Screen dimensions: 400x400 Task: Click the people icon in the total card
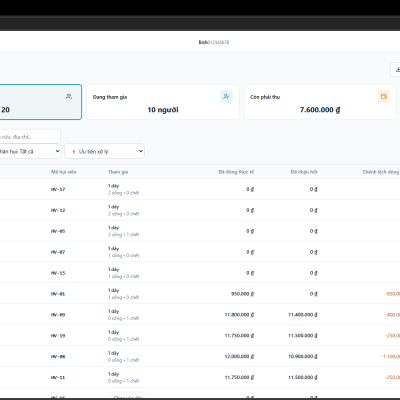(69, 96)
